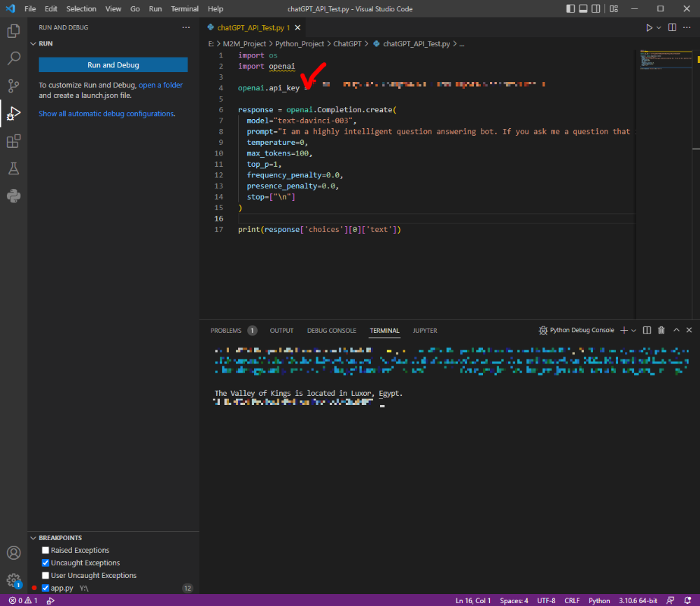Close the bottom panel
This screenshot has width=700, height=606.
[x=689, y=330]
